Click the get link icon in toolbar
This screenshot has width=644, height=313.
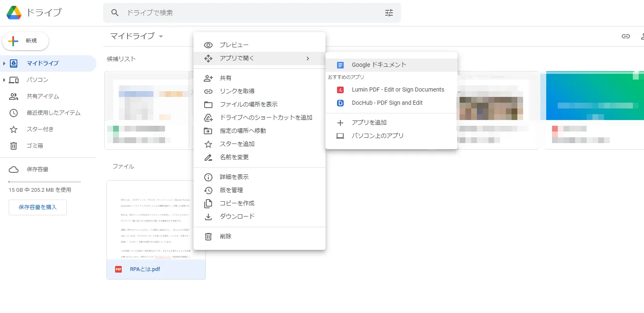(x=626, y=36)
